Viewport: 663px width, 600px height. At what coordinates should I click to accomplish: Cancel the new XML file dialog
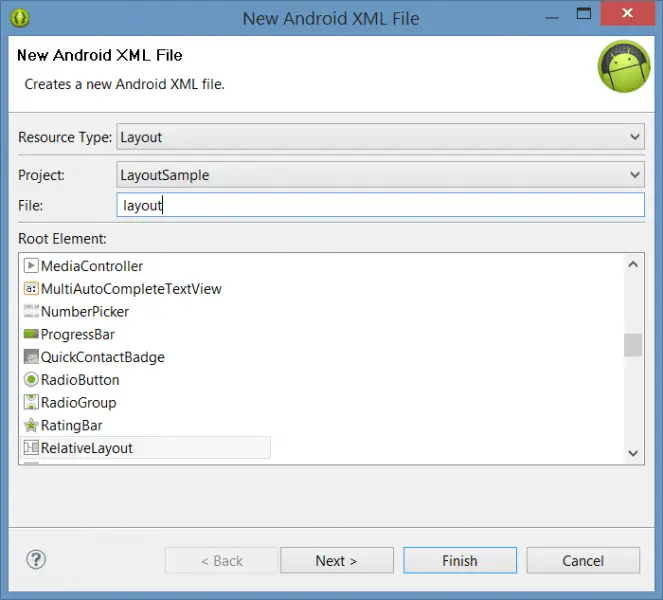[582, 560]
